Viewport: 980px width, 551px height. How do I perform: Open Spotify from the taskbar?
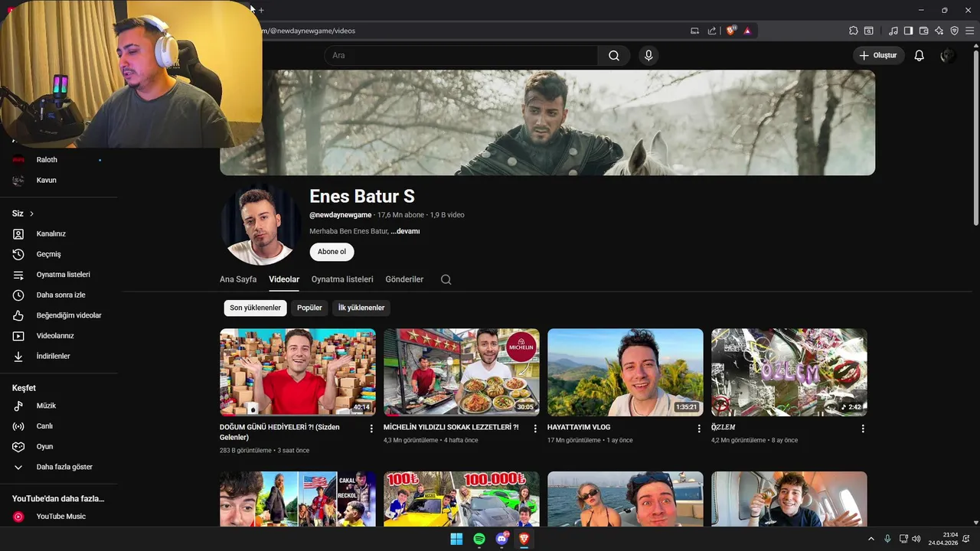[x=479, y=539]
